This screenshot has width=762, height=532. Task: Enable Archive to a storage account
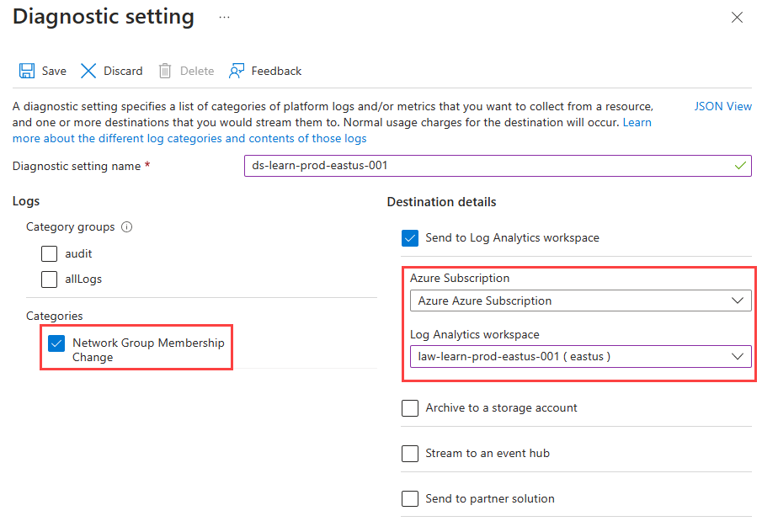click(x=410, y=408)
